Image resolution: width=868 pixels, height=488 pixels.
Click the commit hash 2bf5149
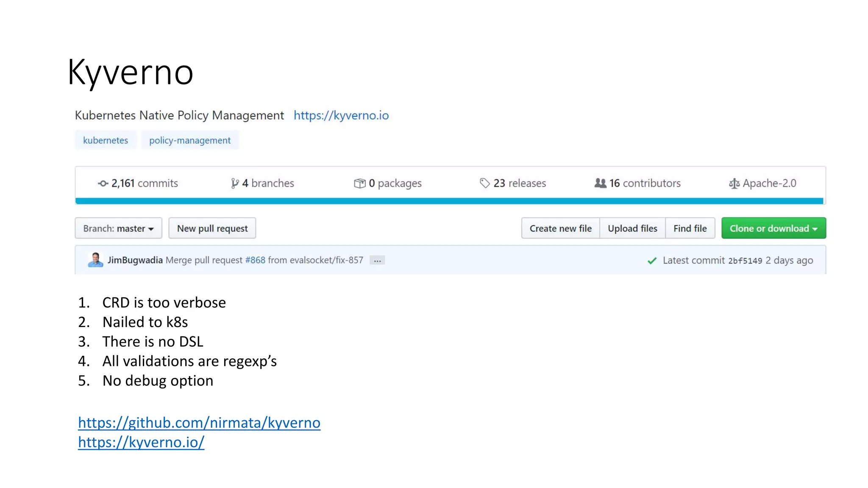pyautogui.click(x=745, y=261)
